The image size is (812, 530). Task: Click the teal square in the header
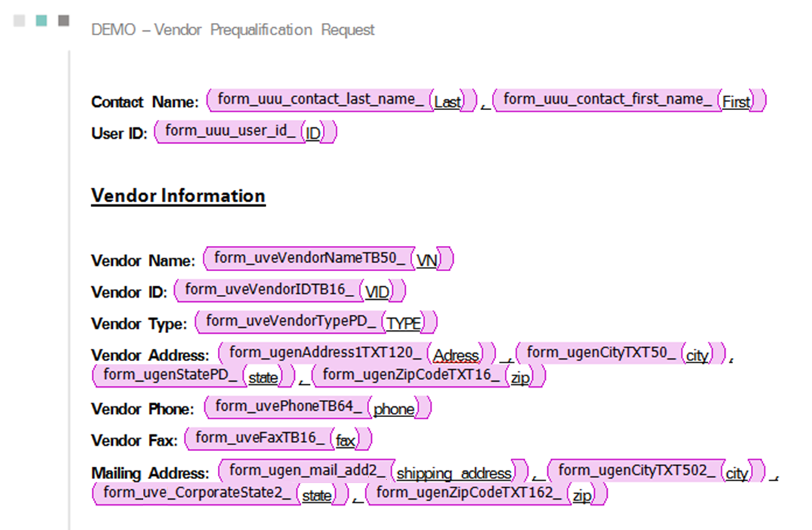(42, 20)
